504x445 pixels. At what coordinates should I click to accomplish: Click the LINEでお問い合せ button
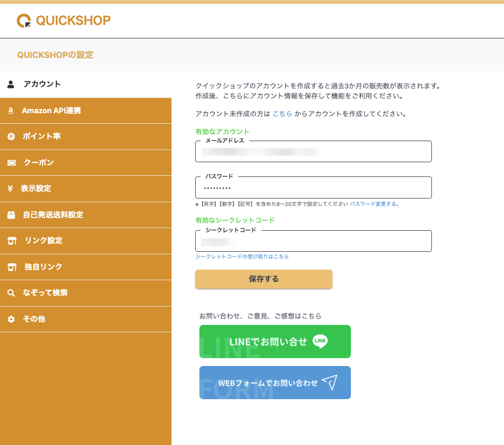(275, 342)
